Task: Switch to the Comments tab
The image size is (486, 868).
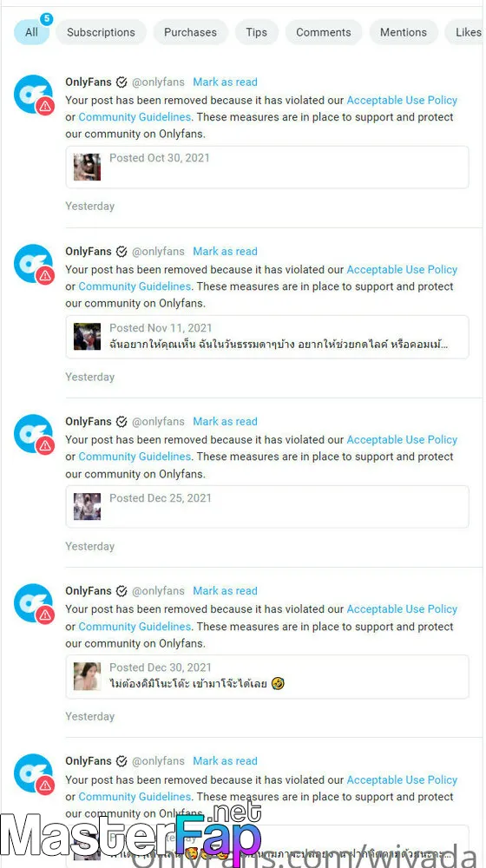Action: pos(323,32)
